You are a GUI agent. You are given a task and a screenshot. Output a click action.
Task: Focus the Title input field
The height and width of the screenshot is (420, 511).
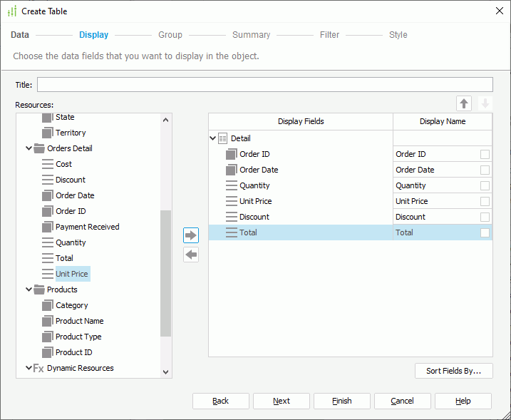pyautogui.click(x=265, y=85)
